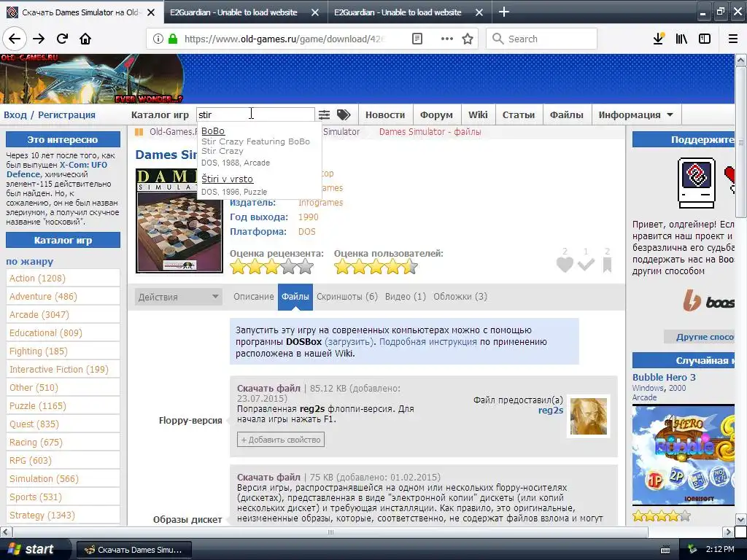Open the reg2s user profile link
This screenshot has height=560, width=747.
click(551, 410)
